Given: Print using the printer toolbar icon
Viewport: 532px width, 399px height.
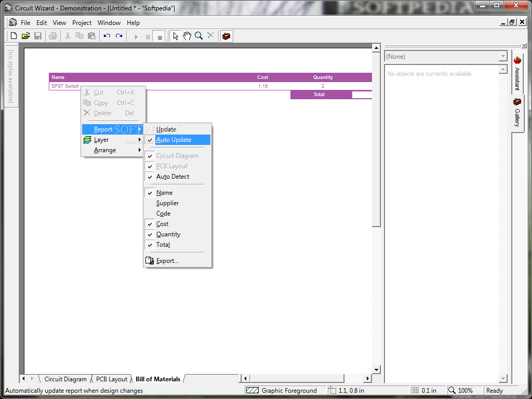Looking at the screenshot, I should (53, 36).
